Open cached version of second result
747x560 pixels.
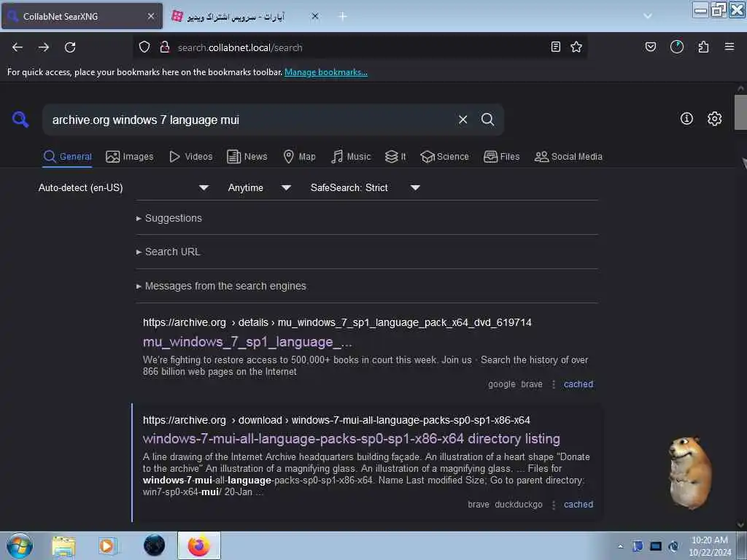(578, 505)
